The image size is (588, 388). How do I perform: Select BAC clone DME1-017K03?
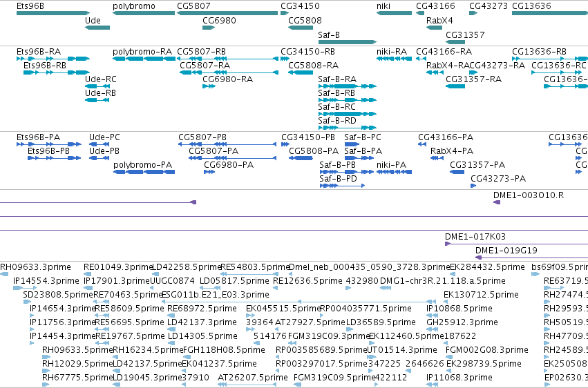tap(516, 244)
